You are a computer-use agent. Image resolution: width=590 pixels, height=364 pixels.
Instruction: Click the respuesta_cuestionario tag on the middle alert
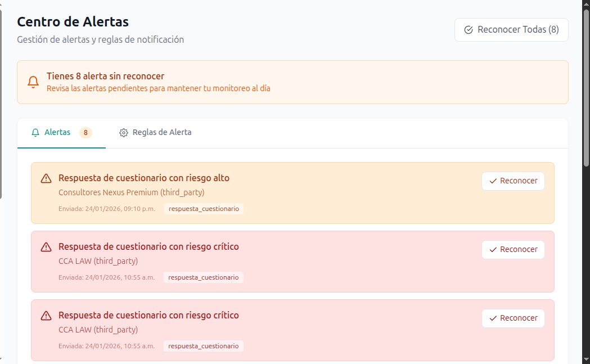point(204,277)
